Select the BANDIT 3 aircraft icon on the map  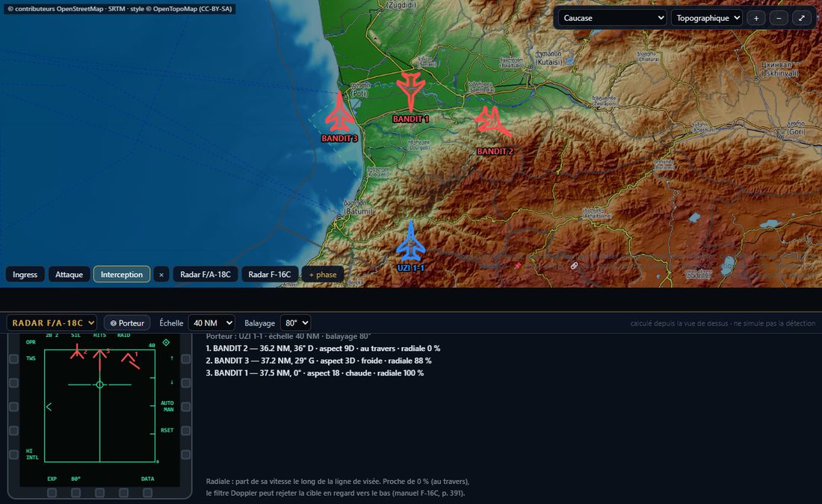[x=341, y=111]
